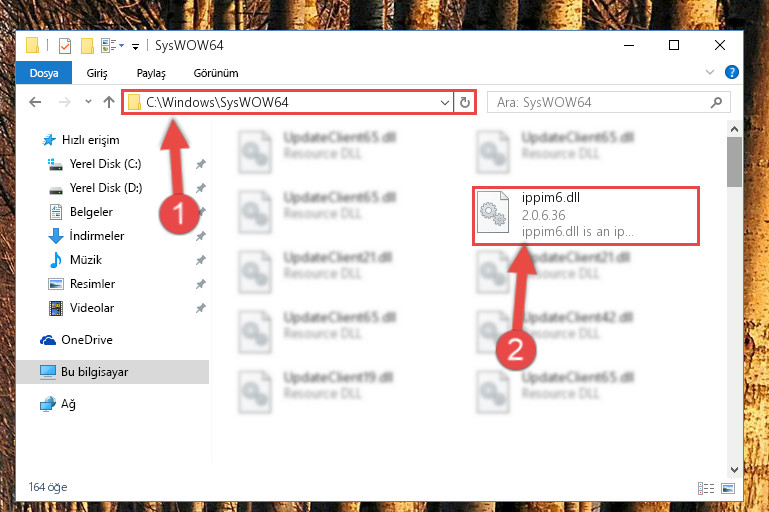The height and width of the screenshot is (512, 769).
Task: Refresh the SysWOW64 folder view
Action: pyautogui.click(x=464, y=102)
